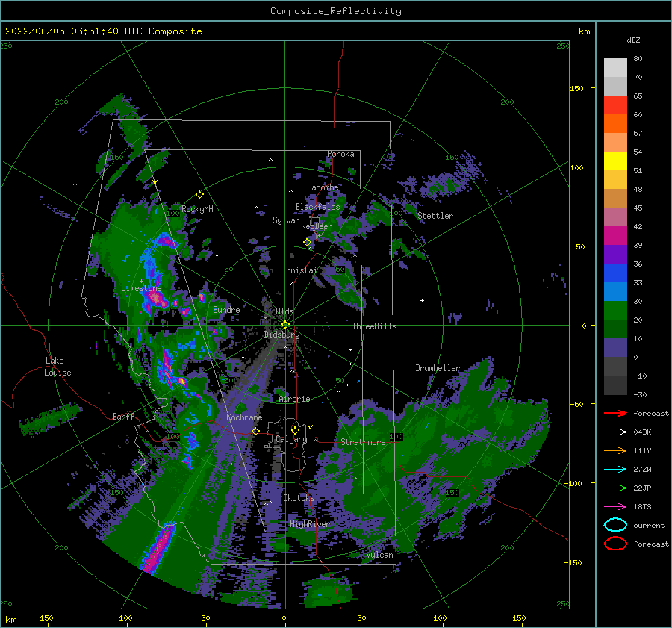The image size is (672, 628).
Task: Click the '04DK' legend label
Action: coord(642,432)
